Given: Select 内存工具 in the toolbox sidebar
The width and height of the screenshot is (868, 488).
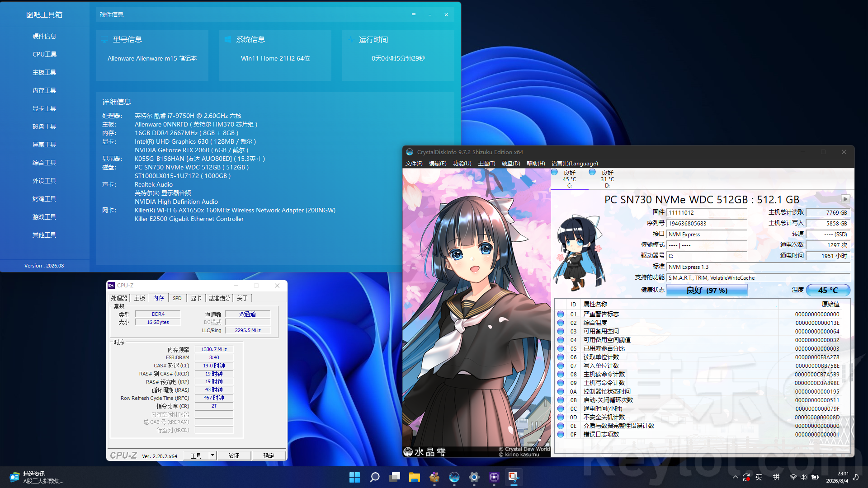Looking at the screenshot, I should [44, 90].
